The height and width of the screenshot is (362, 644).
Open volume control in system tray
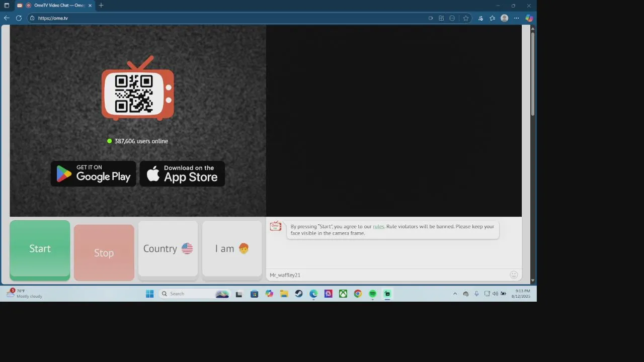[495, 294]
